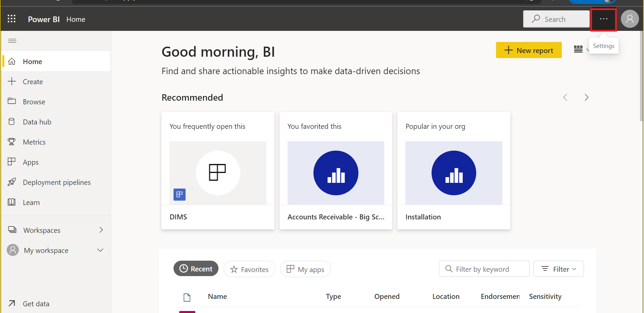Open the ellipsis settings menu
This screenshot has width=644, height=313.
(603, 19)
